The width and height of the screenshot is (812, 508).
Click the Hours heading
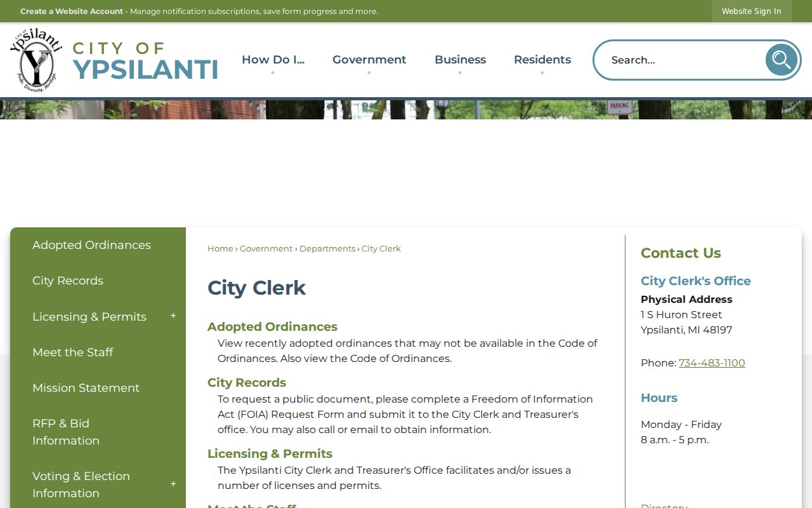[x=659, y=398]
